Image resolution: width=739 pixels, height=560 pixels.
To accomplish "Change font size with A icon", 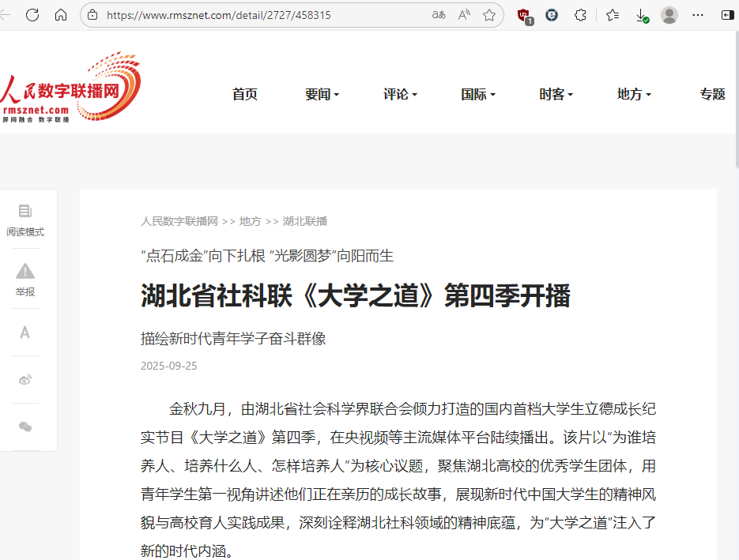I will coord(25,333).
